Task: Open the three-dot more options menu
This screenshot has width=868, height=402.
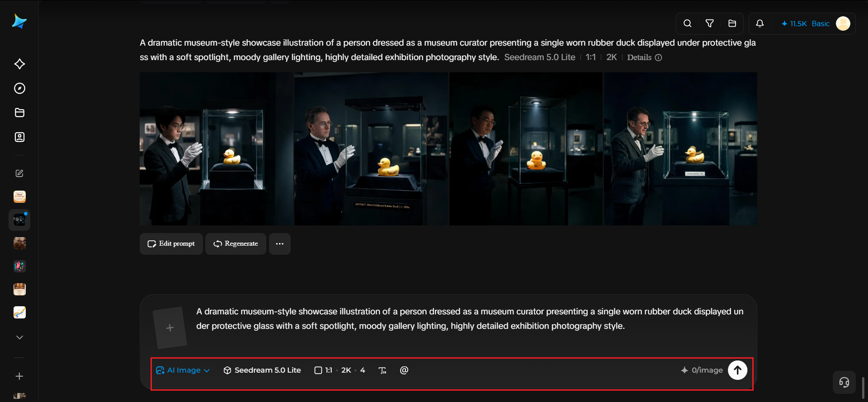Action: click(x=280, y=244)
